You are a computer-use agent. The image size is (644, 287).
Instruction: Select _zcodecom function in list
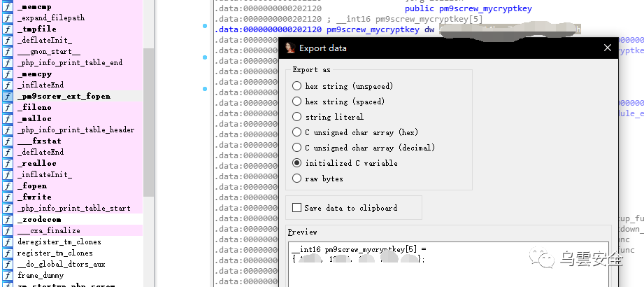(x=39, y=220)
